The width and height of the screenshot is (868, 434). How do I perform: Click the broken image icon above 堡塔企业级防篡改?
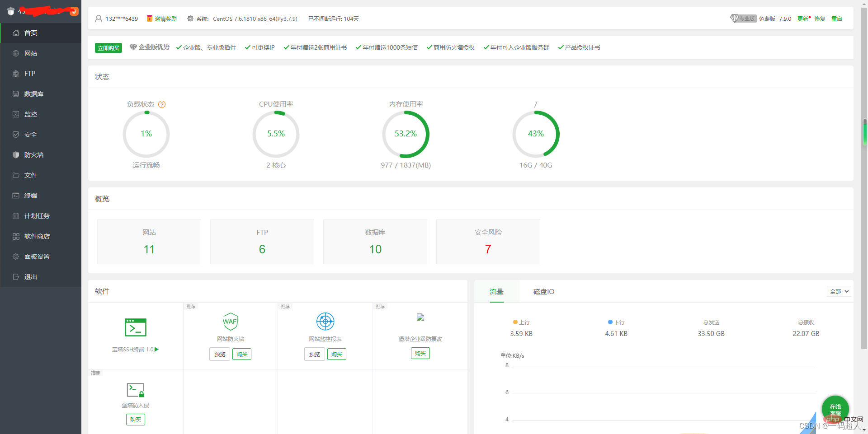420,317
